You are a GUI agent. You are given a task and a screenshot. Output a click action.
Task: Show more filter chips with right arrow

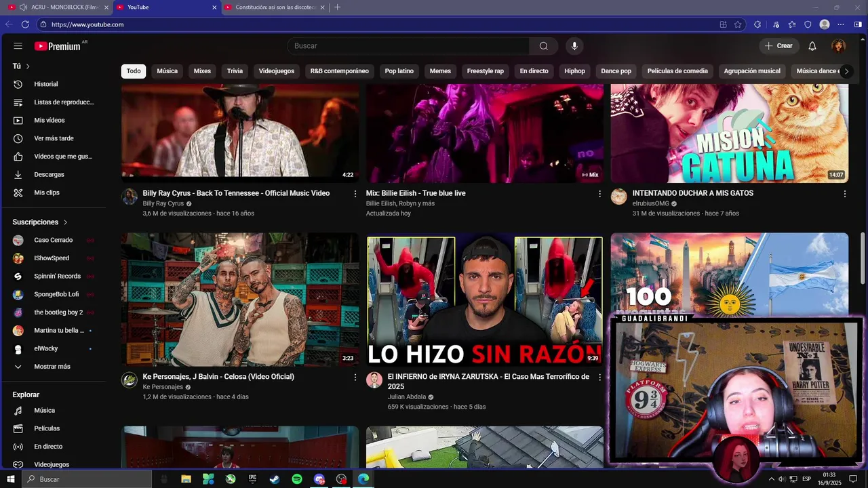846,71
